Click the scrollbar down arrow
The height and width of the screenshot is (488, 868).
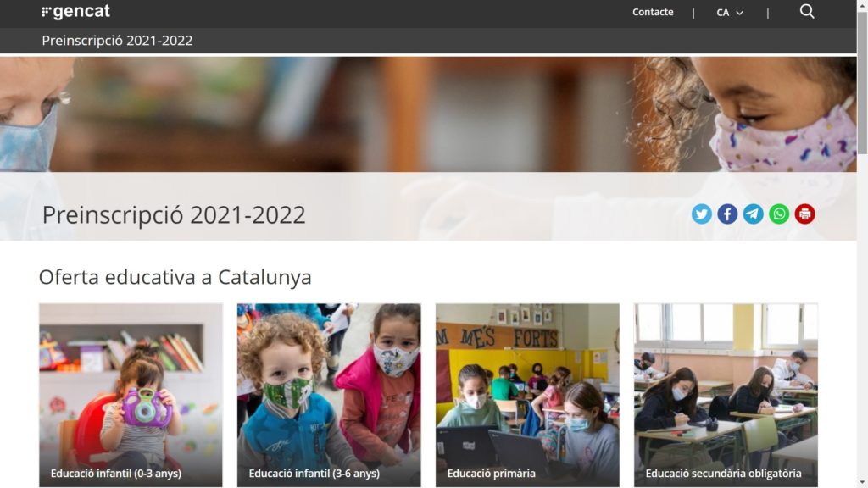862,483
